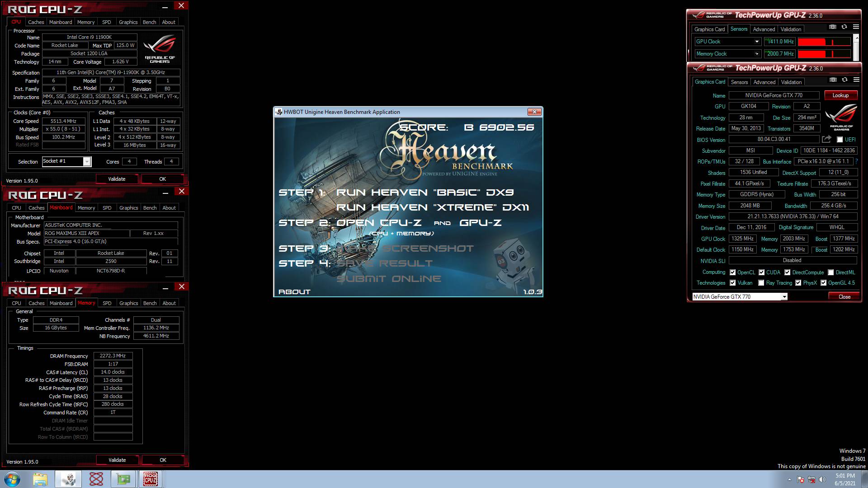Click the Show Desktop button
Image resolution: width=868 pixels, height=488 pixels.
(x=864, y=479)
